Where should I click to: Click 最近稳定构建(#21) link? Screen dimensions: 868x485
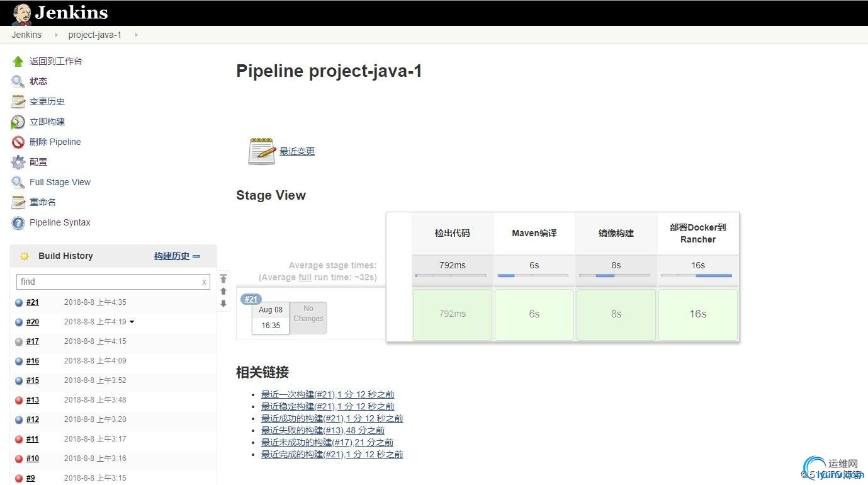pyautogui.click(x=328, y=406)
